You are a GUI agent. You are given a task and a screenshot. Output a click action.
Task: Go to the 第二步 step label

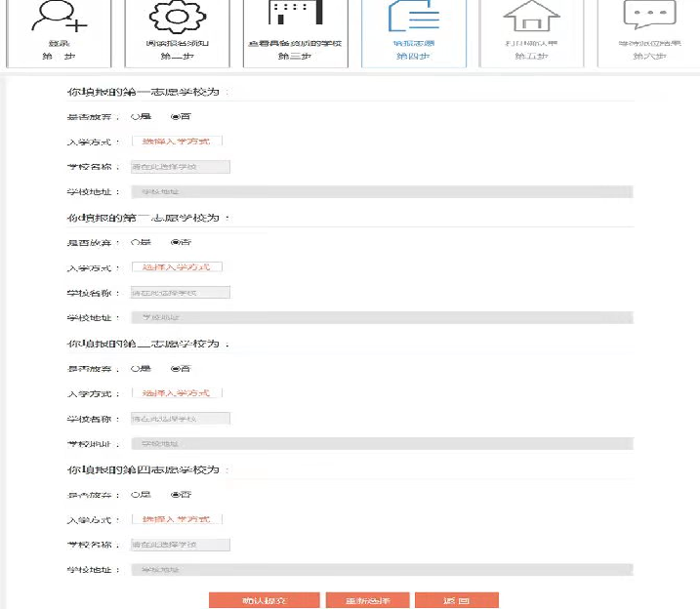click(x=178, y=57)
